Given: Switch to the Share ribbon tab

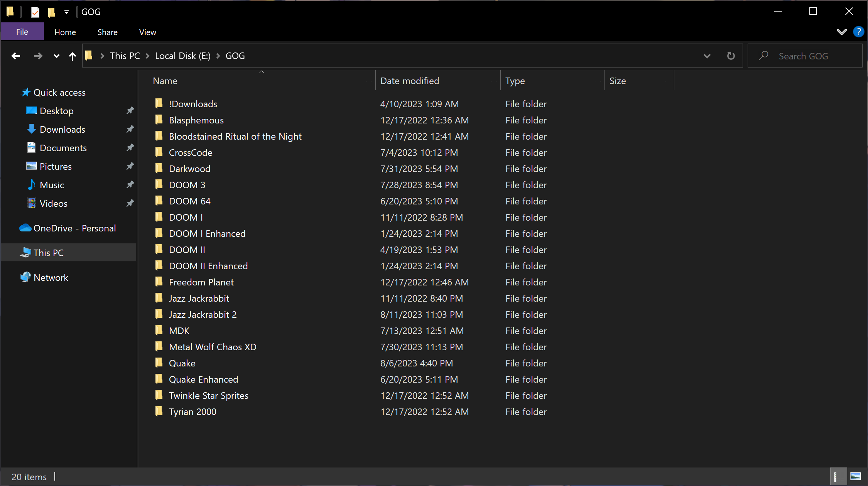Looking at the screenshot, I should pos(108,32).
